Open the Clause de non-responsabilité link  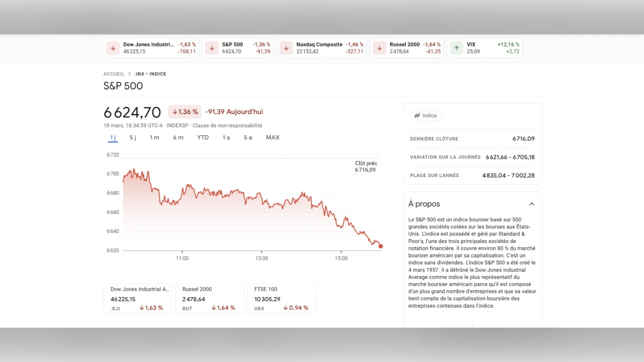click(x=227, y=125)
